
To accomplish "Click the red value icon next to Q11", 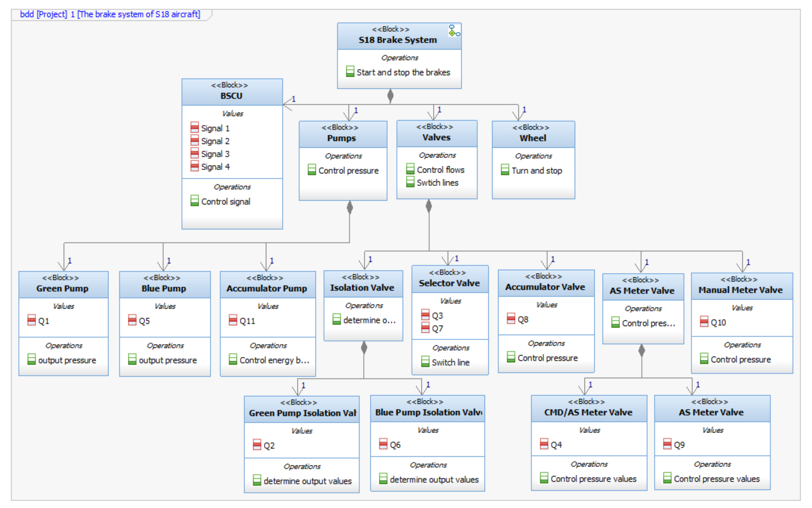I will (x=233, y=320).
